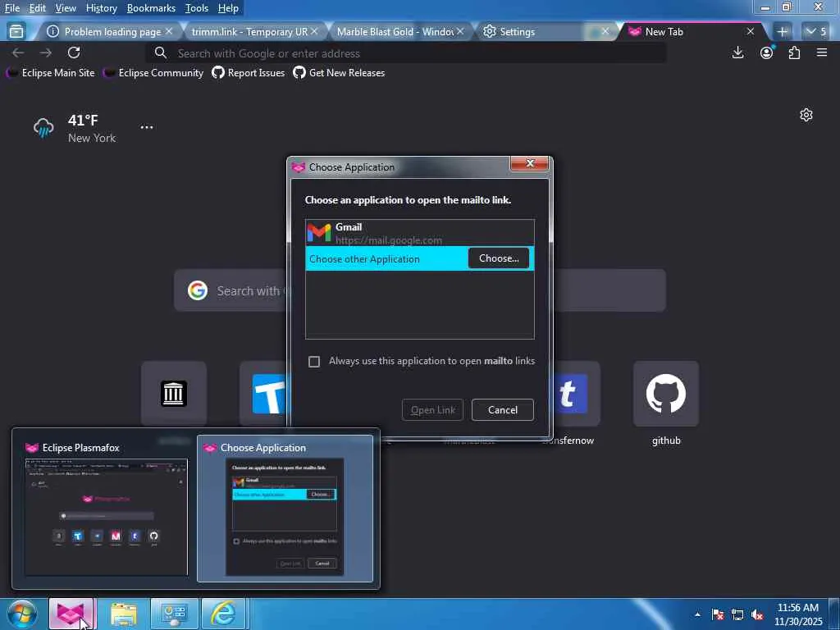Open the new tab customize gear icon

pyautogui.click(x=806, y=115)
